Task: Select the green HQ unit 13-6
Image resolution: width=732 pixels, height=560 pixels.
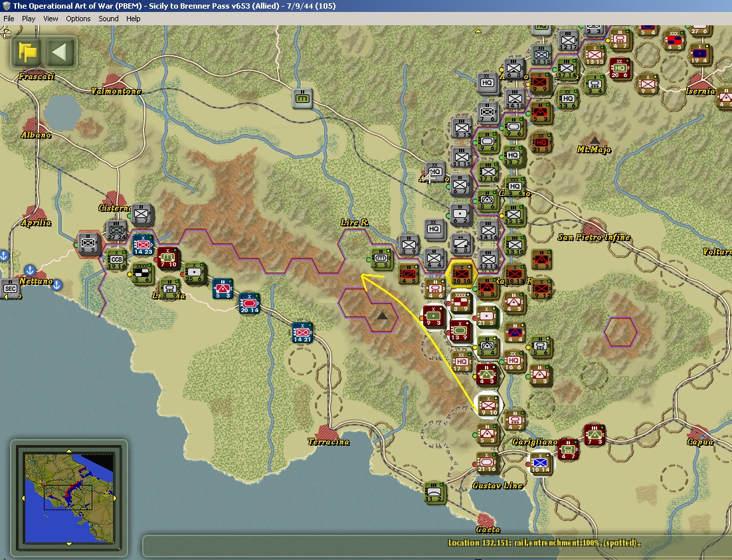Action: coord(568,99)
